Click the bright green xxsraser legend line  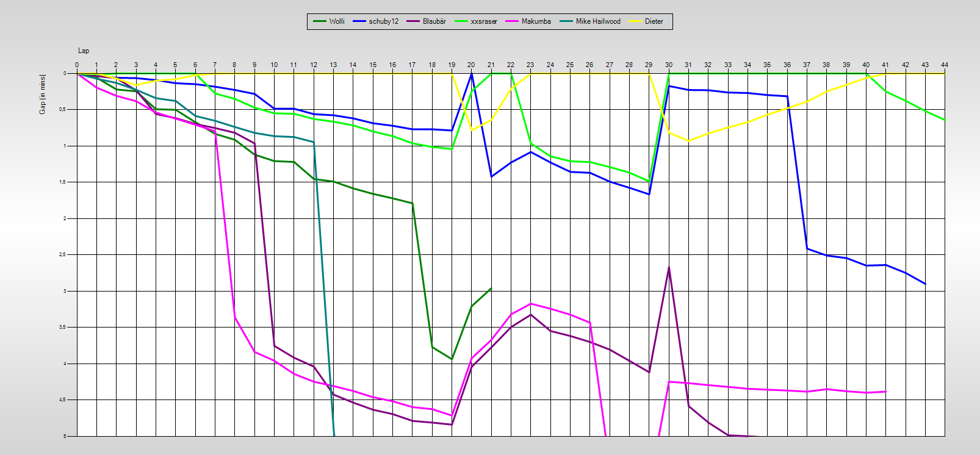(x=461, y=21)
